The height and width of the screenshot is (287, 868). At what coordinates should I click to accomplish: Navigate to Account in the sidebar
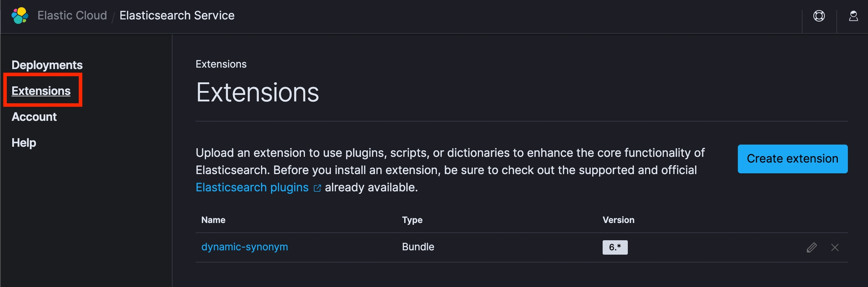point(34,117)
